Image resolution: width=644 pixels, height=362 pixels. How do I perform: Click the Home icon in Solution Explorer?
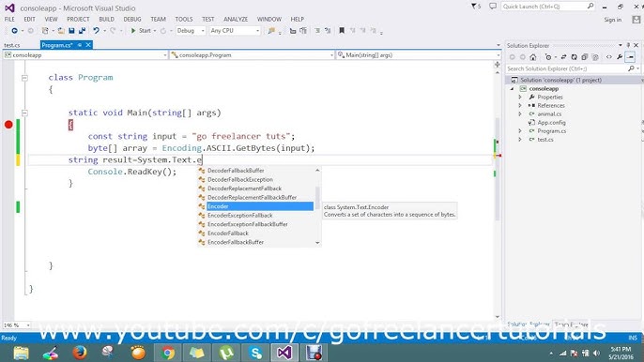coord(533,57)
